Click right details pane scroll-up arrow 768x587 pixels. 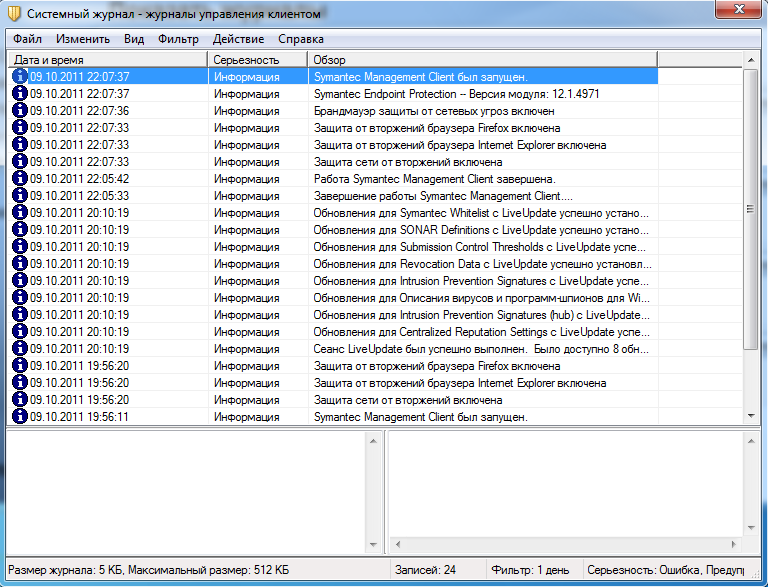[x=751, y=441]
